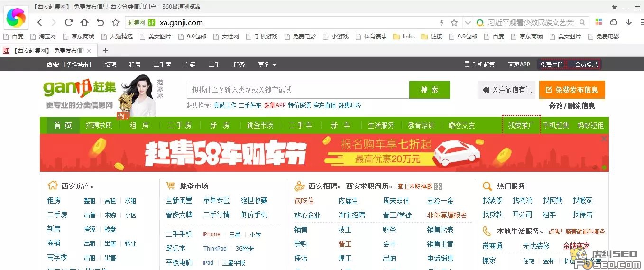The width and height of the screenshot is (644, 270).
Task: Select 招聘 in the dark top bar
Action: click(x=110, y=65)
